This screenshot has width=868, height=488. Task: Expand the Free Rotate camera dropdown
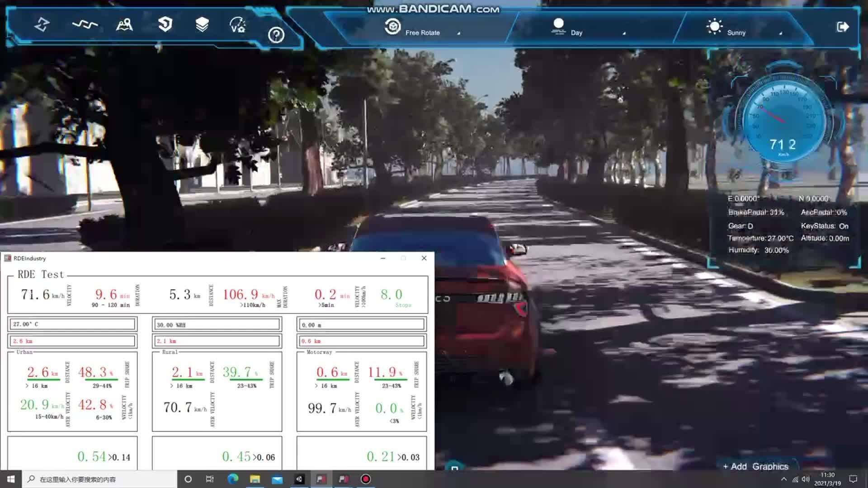[x=458, y=33]
